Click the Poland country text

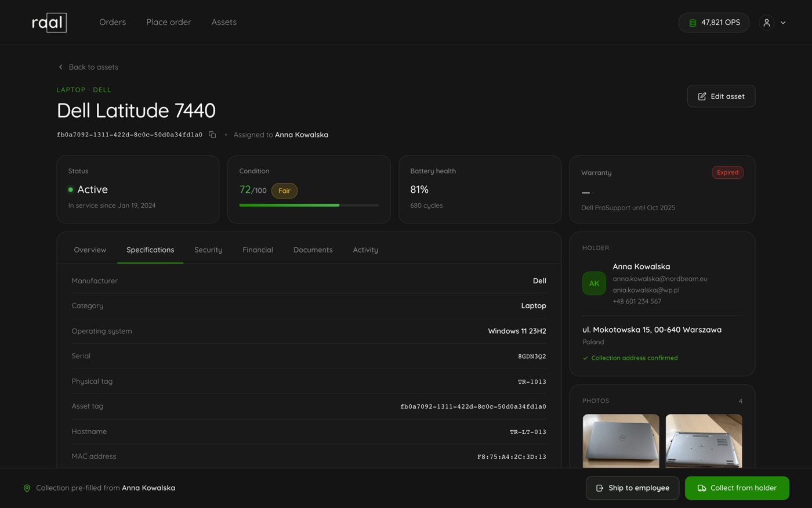(x=593, y=343)
